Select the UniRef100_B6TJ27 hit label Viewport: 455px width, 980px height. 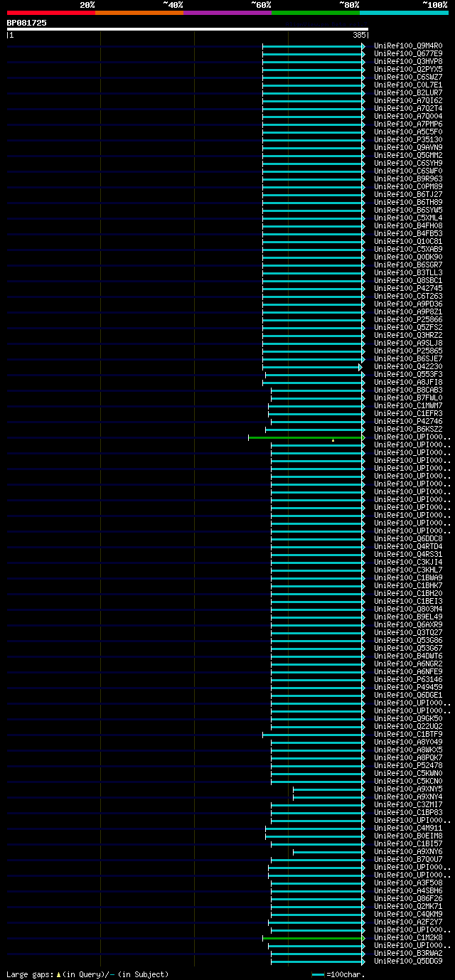pos(408,194)
